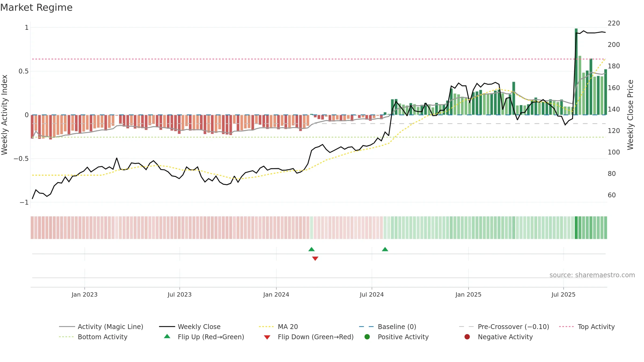
Task: Click the first green flip-up marker on timeline
Action: (312, 249)
